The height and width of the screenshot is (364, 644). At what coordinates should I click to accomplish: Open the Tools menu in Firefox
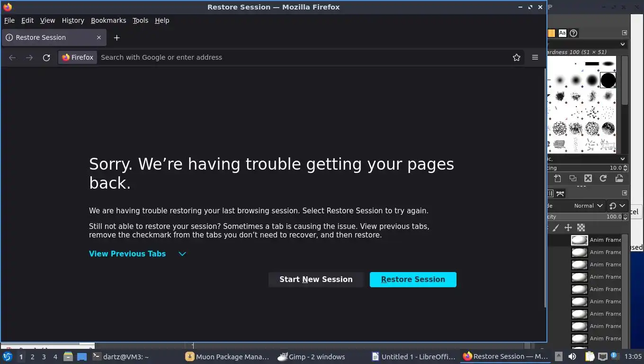(x=140, y=20)
